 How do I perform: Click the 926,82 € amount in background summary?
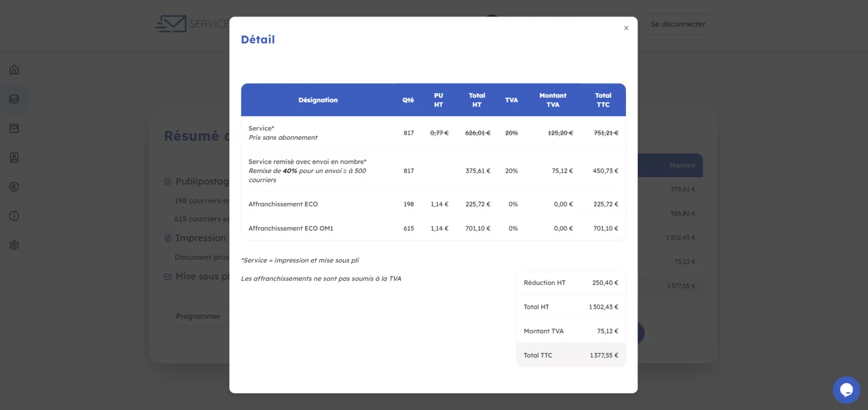(x=682, y=213)
